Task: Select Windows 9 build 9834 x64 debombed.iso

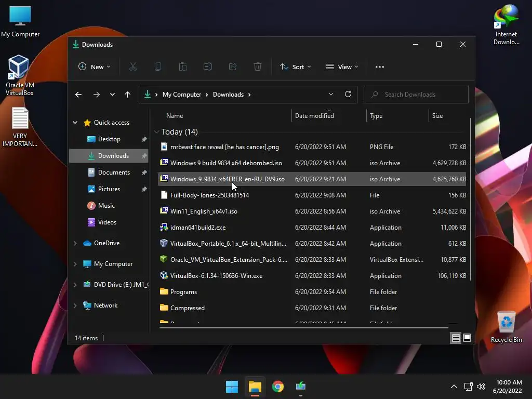Action: coord(312,163)
